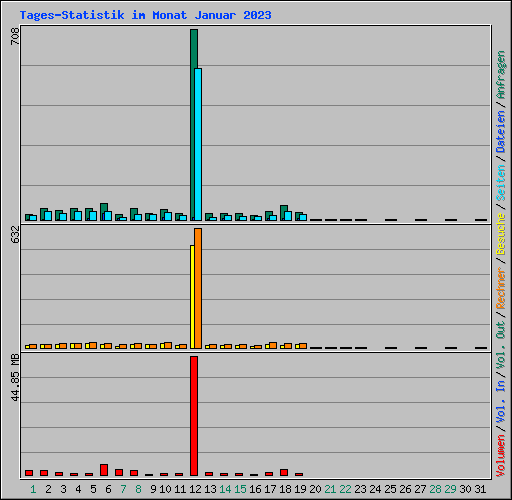512x500 pixels.
Task: Click the day '16' axis label
Action: (x=255, y=489)
